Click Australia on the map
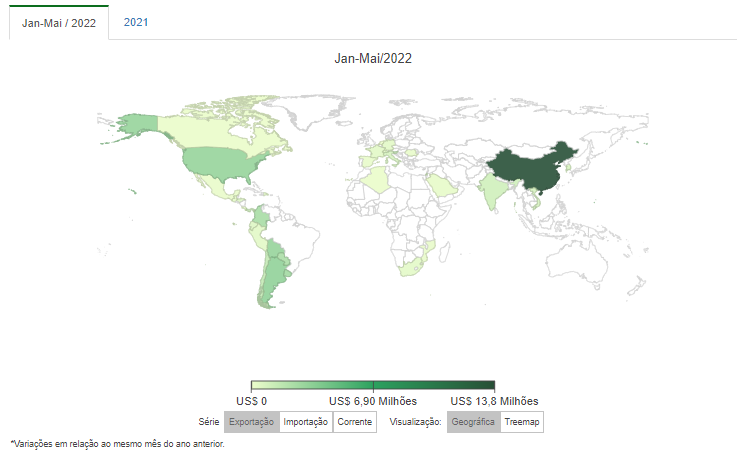Screen dimensions: 750x458 [576, 261]
